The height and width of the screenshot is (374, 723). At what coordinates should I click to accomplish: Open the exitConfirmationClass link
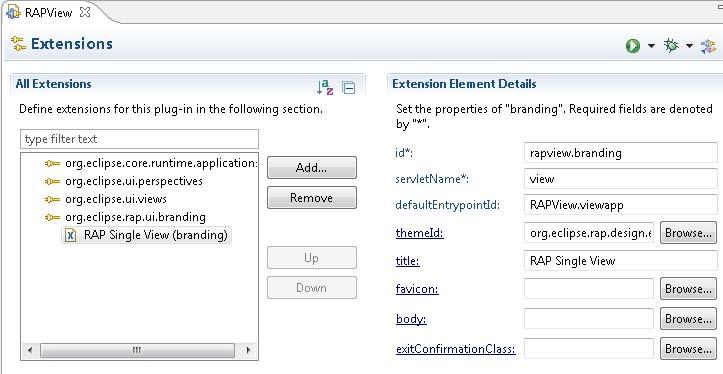456,349
